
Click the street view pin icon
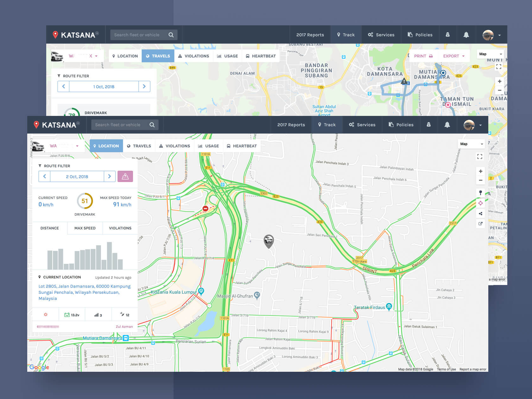(480, 193)
